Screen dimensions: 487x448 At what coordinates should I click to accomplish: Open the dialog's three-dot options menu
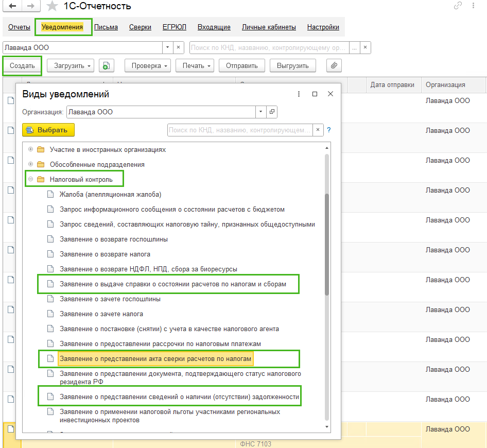click(x=299, y=94)
